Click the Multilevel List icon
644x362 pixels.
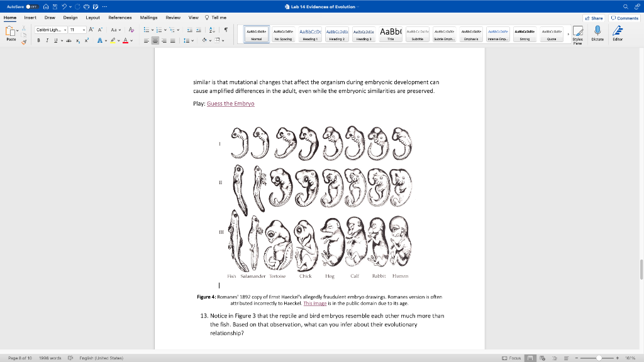click(x=172, y=30)
